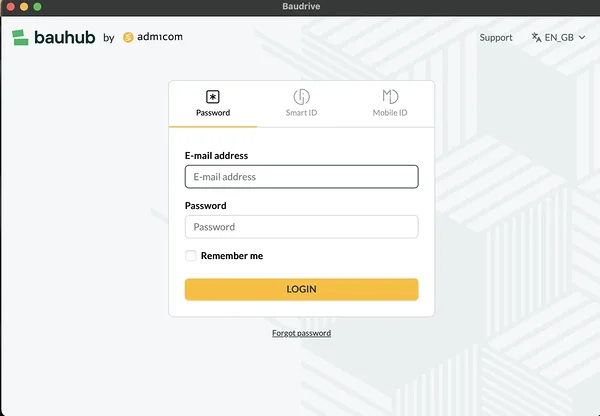Click the Mobile ID icon
The height and width of the screenshot is (416, 600).
click(390, 97)
